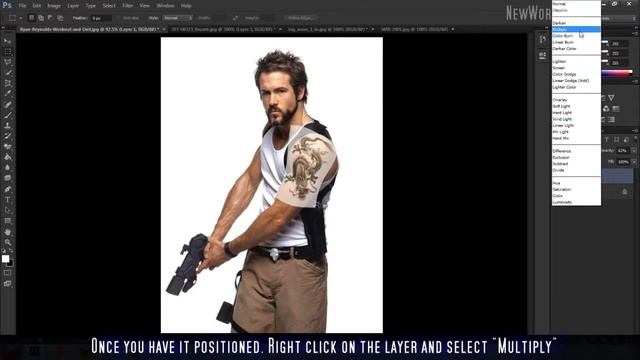The width and height of the screenshot is (640, 360).
Task: Choose Darken blend mode
Action: pos(576,23)
